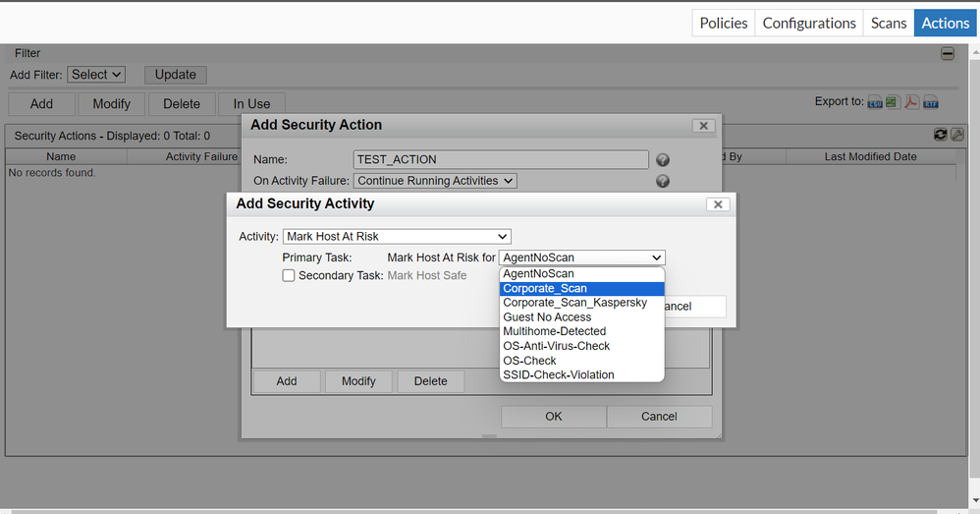
Task: Close the Add Security Activity dialog
Action: [718, 204]
